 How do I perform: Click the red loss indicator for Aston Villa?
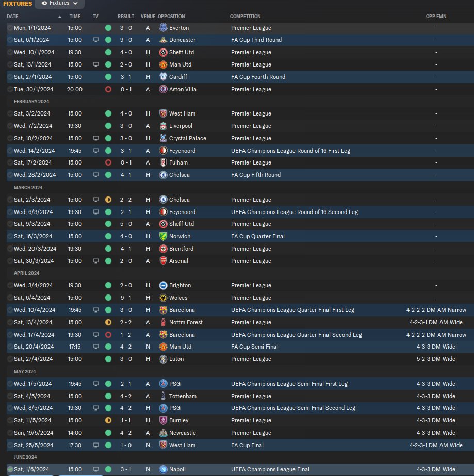108,89
